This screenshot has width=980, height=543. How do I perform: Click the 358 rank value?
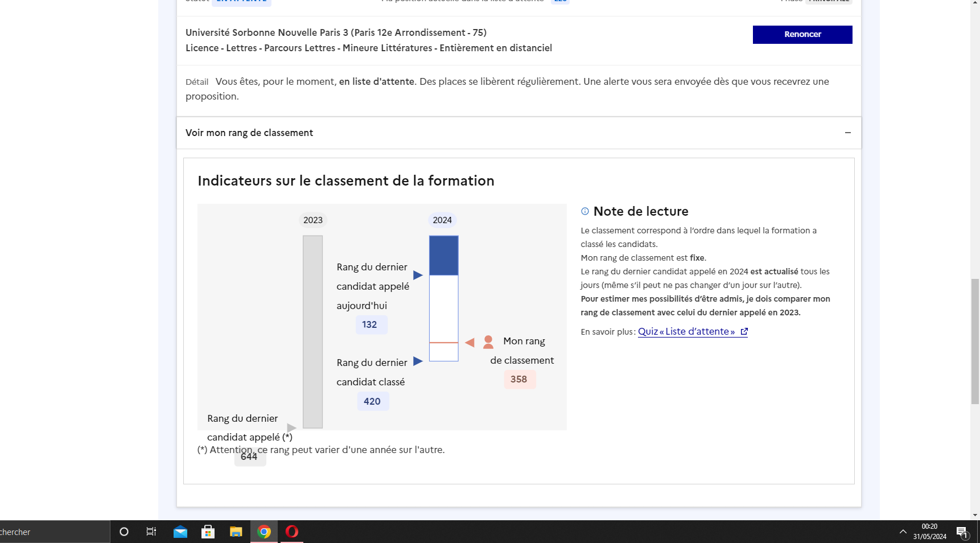click(x=519, y=379)
